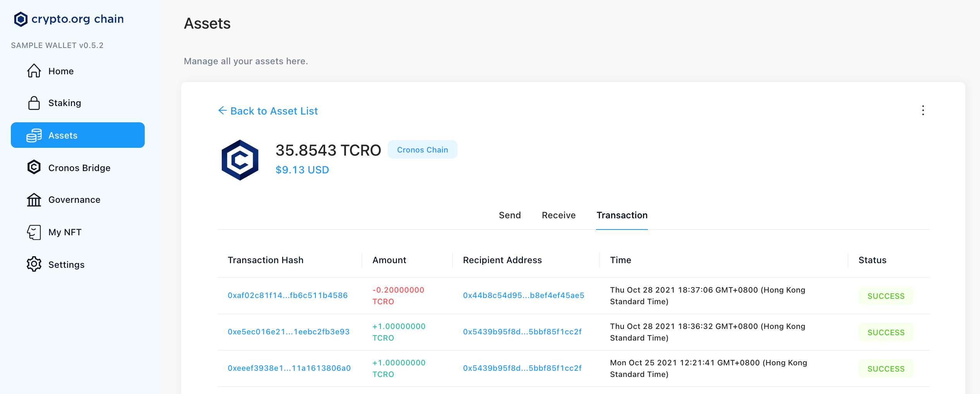Switch to the Send tab

click(x=510, y=215)
